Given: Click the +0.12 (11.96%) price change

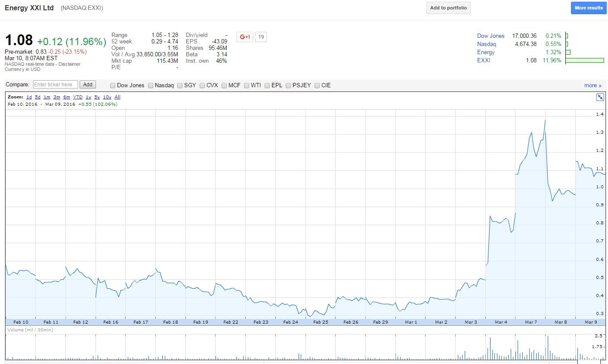Looking at the screenshot, I should (x=72, y=42).
